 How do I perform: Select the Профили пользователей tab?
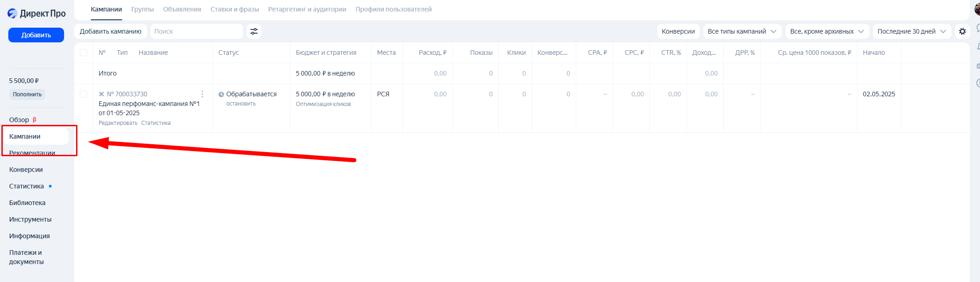click(394, 9)
